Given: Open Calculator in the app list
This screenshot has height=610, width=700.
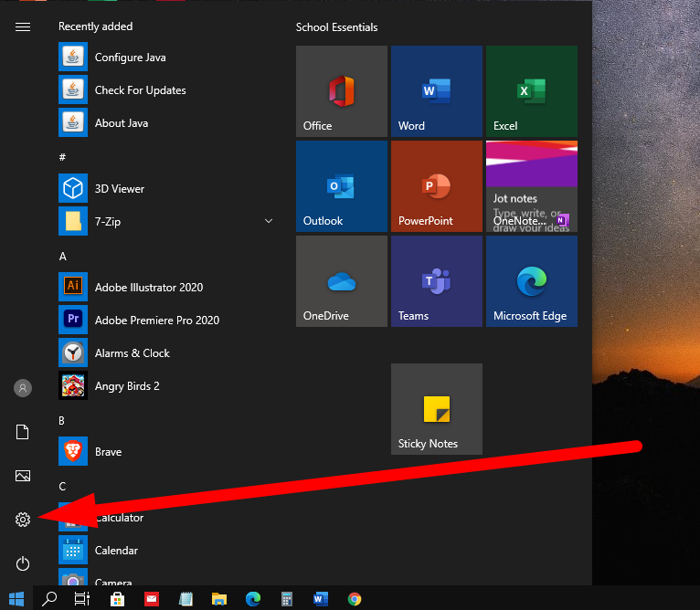Looking at the screenshot, I should click(x=167, y=517).
